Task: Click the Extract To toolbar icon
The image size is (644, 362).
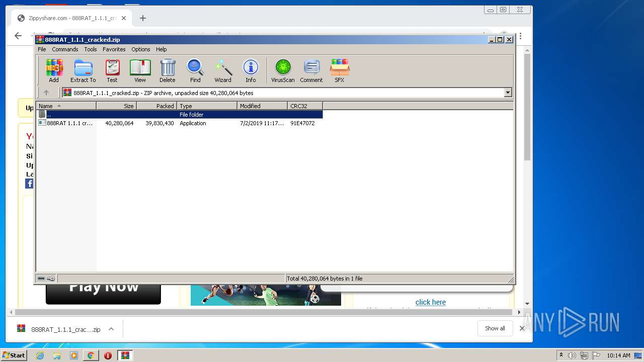Action: coord(83,71)
